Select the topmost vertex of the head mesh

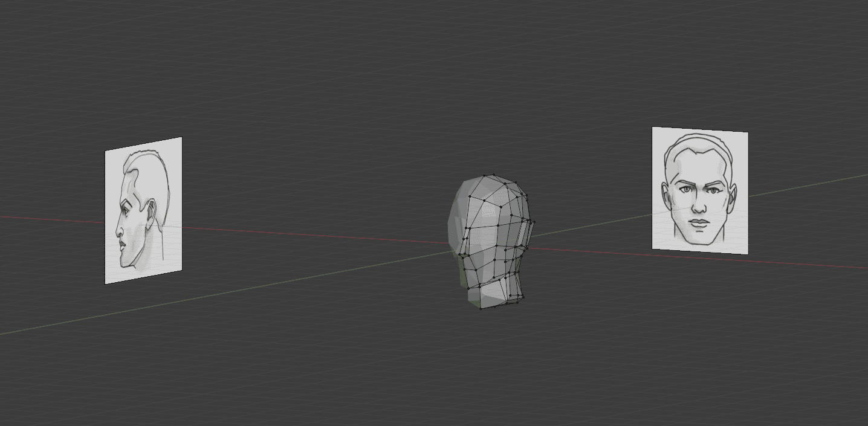[x=494, y=176]
